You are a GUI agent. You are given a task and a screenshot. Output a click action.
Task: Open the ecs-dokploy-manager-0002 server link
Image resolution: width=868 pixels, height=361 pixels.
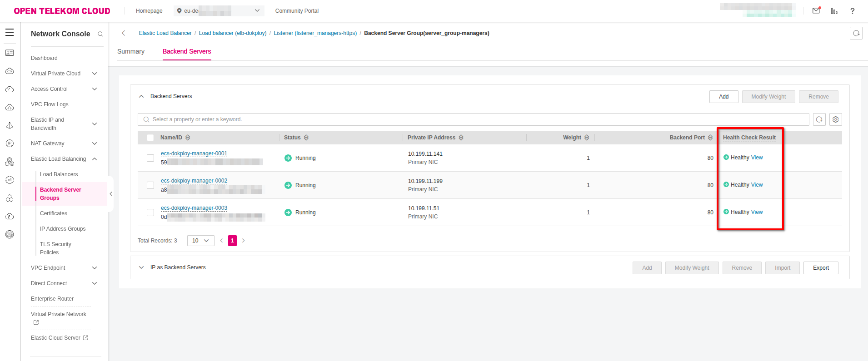click(x=194, y=181)
